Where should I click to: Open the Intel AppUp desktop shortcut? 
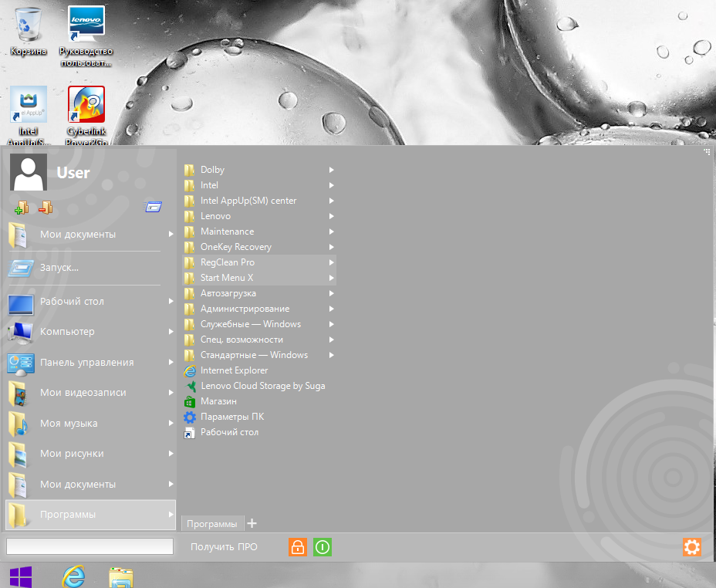pos(29,115)
